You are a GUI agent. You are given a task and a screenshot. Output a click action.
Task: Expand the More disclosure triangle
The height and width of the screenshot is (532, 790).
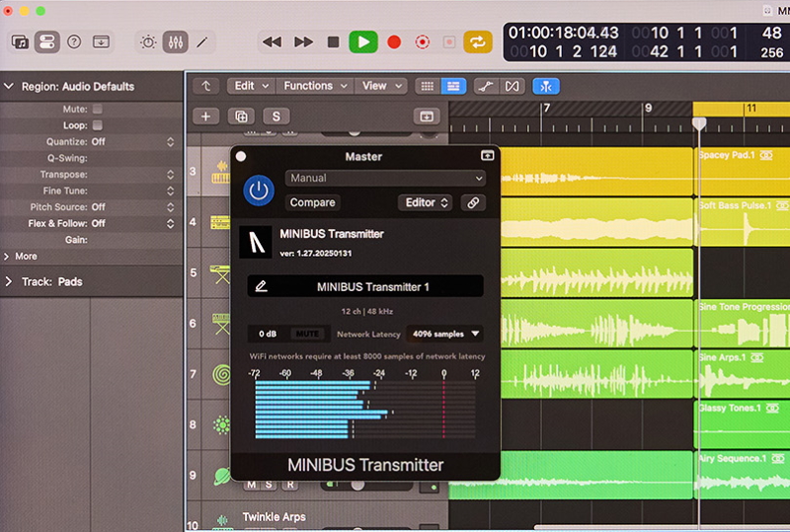tap(7, 256)
